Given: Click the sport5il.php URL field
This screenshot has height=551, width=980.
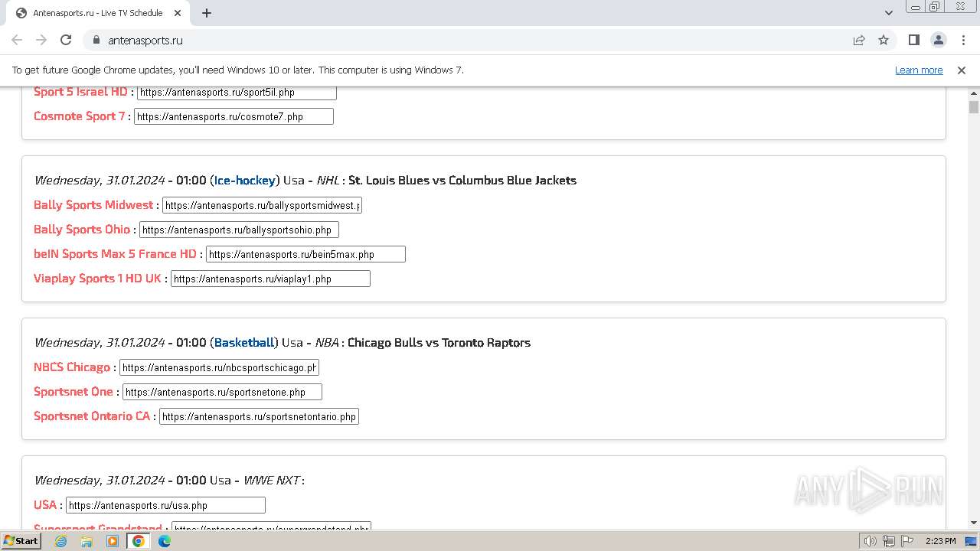Looking at the screenshot, I should pyautogui.click(x=237, y=92).
